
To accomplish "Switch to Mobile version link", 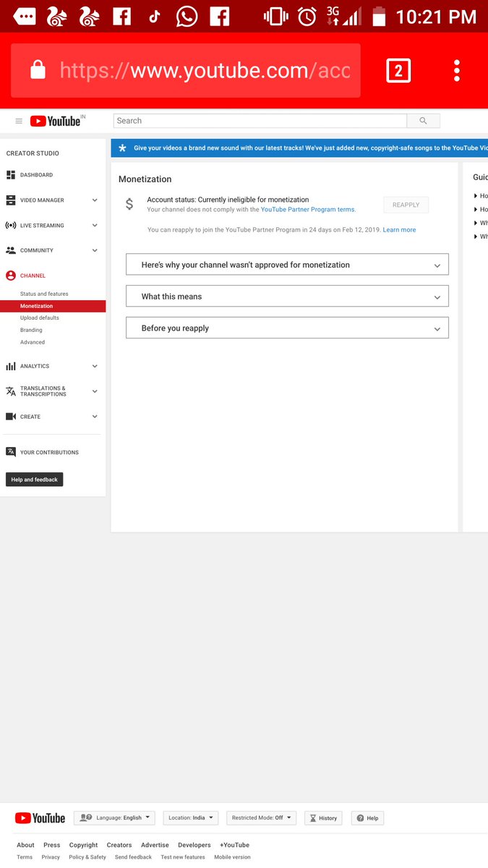I will click(232, 857).
